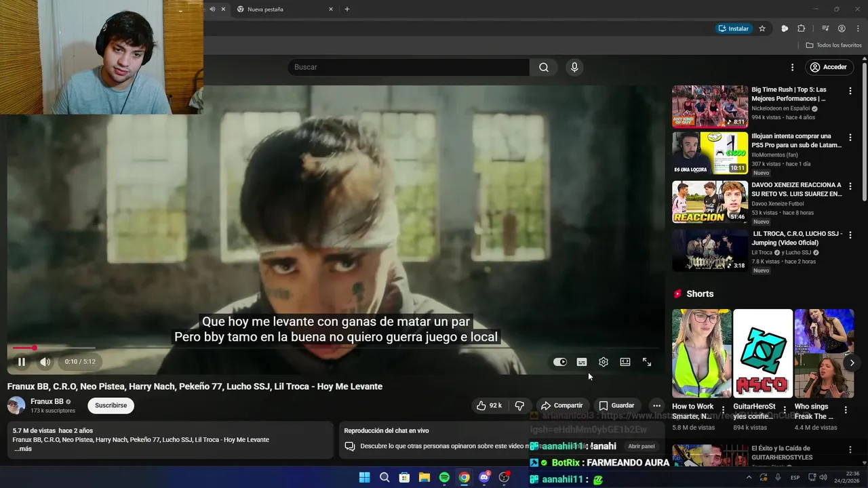This screenshot has width=868, height=488.
Task: Click Abrir panel for live chat replay
Action: tap(642, 447)
